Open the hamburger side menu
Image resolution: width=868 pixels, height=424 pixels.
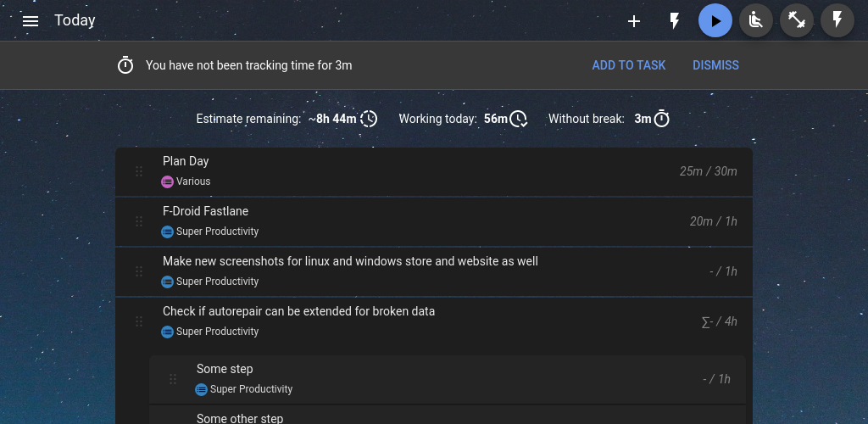coord(31,21)
